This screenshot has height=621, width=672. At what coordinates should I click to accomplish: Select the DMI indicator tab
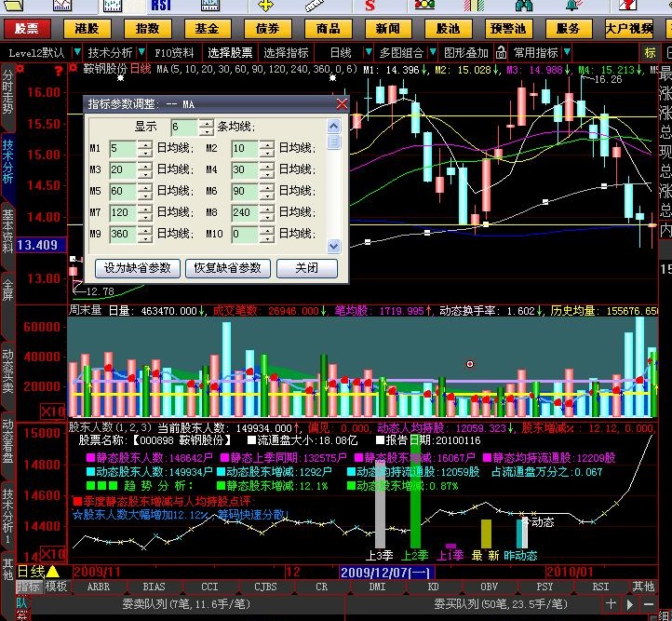click(x=377, y=587)
